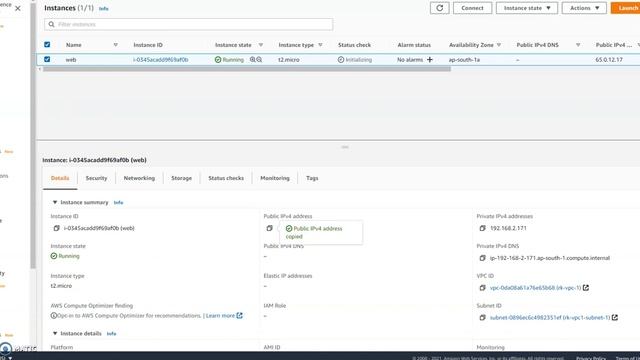
Task: Click the t2.micro type cell
Action: (289, 60)
